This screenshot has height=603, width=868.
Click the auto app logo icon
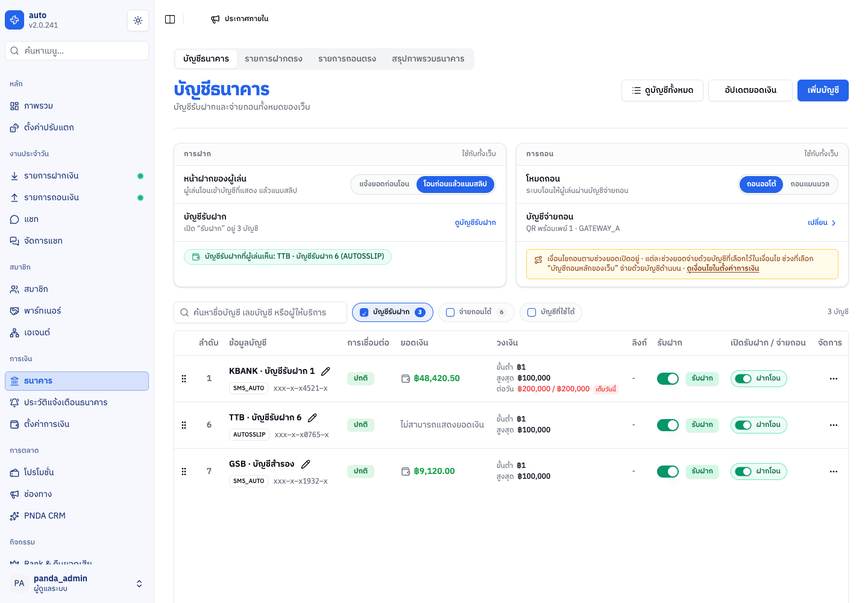pyautogui.click(x=14, y=20)
